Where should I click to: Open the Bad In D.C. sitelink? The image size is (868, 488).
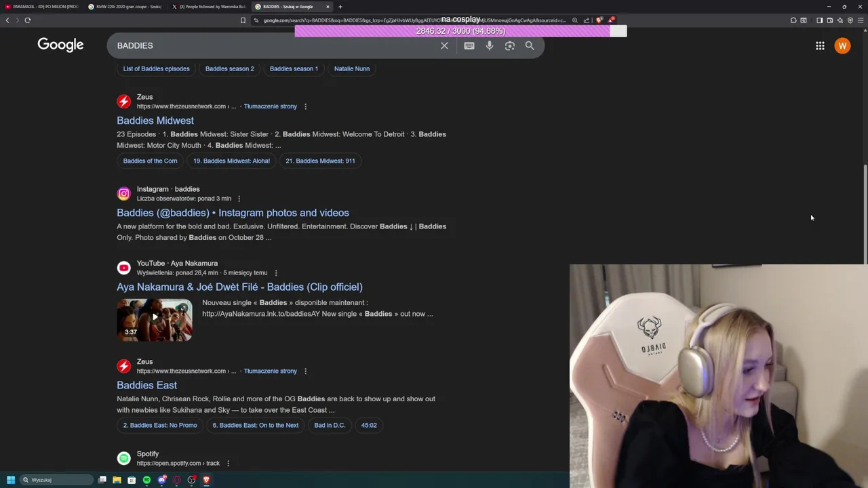pos(330,425)
